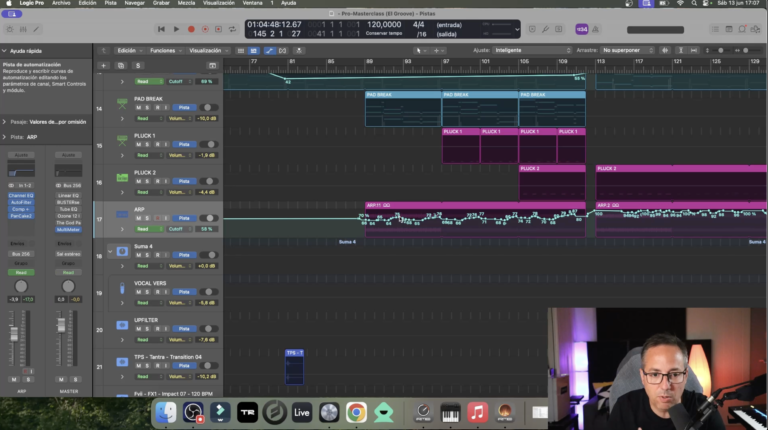The height and width of the screenshot is (430, 768).
Task: Open the Mezcla menu
Action: point(186,3)
